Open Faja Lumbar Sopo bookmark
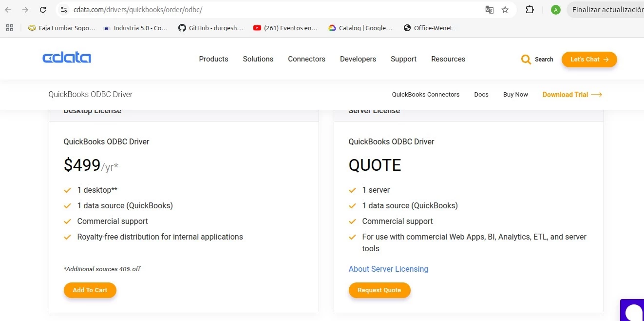 (62, 28)
